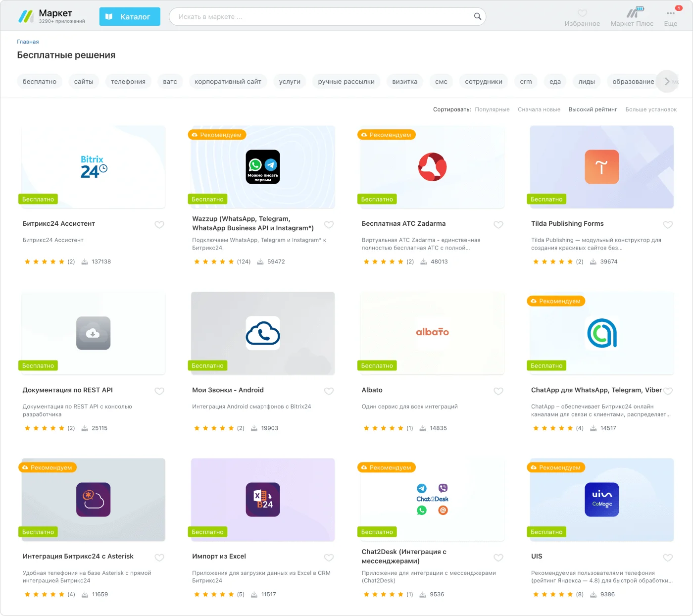Viewport: 693px width, 616px height.
Task: Open the Еще menu with three dots
Action: [670, 17]
